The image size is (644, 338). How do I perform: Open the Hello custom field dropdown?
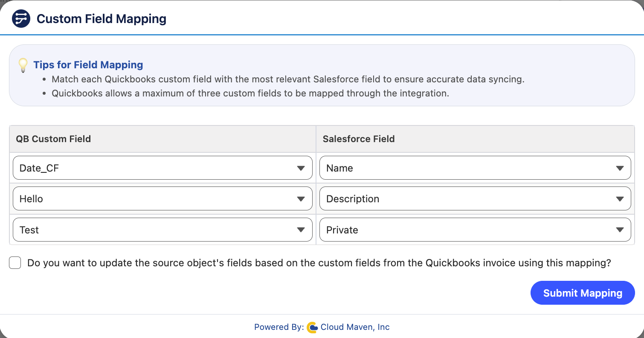[x=162, y=199]
